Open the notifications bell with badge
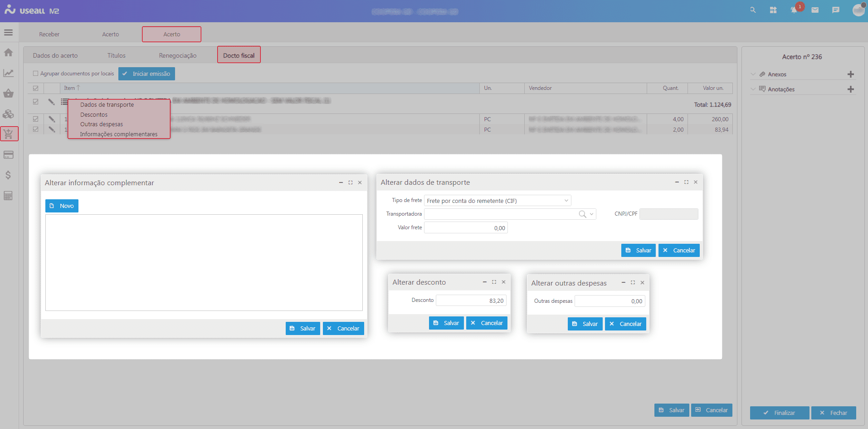This screenshot has width=868, height=429. coord(794,10)
